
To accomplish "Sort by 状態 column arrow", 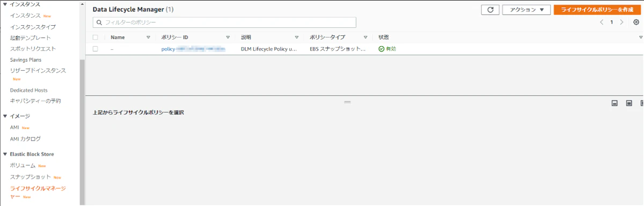I will 640,38.
